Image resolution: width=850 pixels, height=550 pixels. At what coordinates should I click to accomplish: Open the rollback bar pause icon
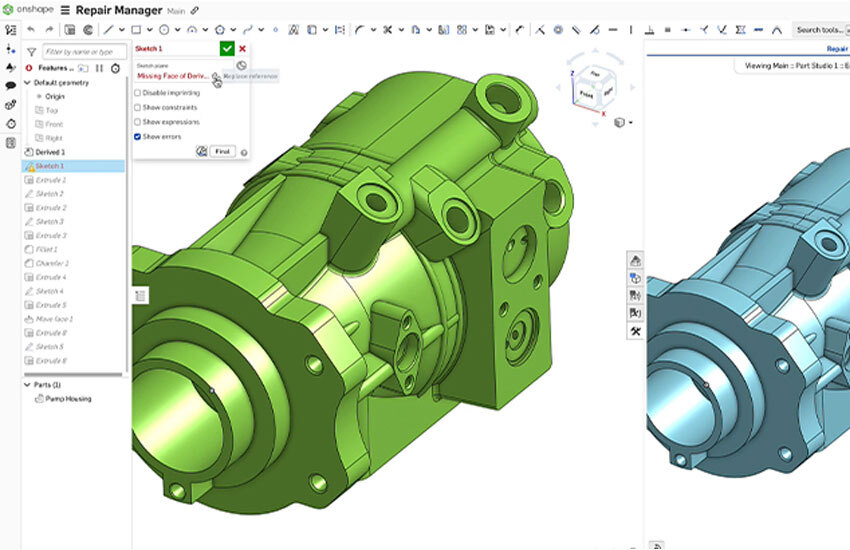click(99, 68)
